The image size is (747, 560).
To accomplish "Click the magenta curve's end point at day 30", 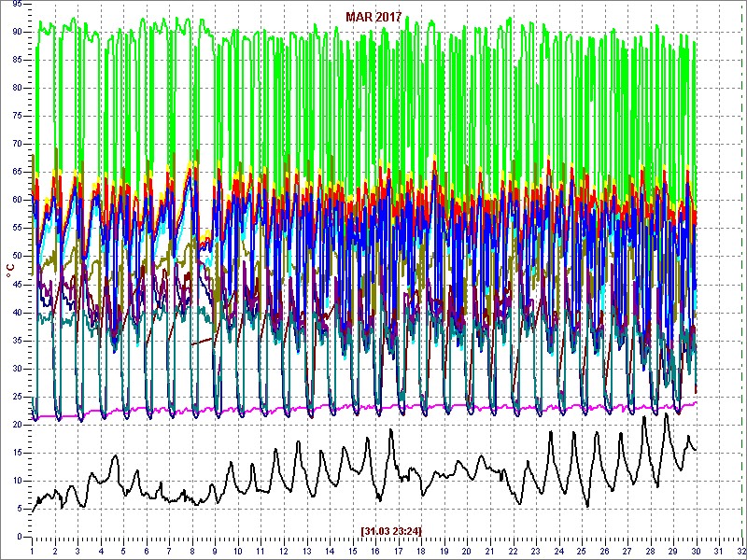I will point(696,402).
